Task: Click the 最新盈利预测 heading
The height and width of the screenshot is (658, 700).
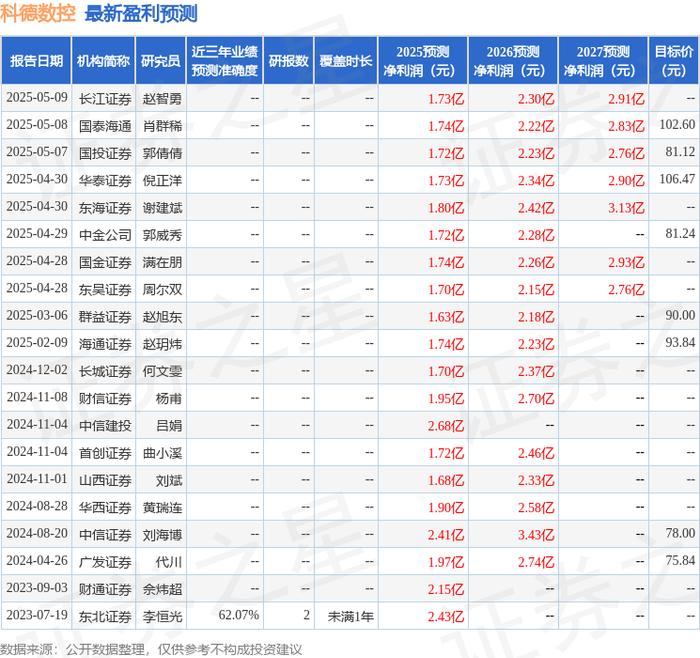Action: (x=141, y=14)
